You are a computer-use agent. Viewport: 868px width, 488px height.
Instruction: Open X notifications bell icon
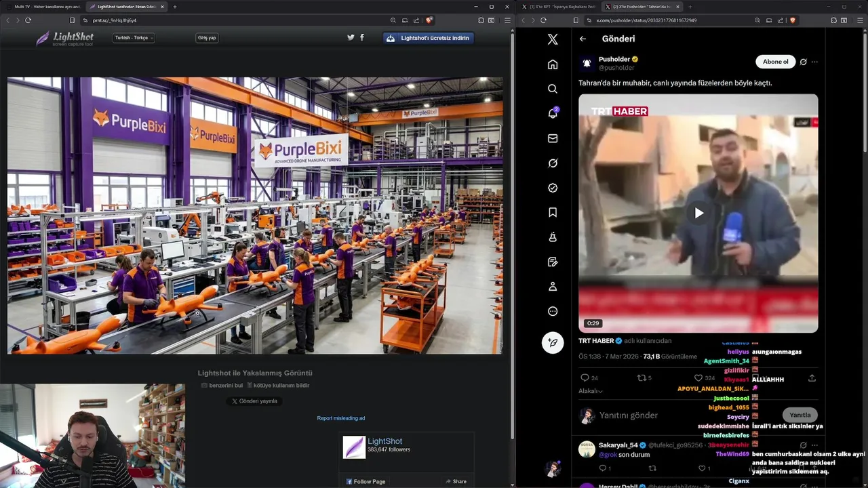tap(553, 113)
